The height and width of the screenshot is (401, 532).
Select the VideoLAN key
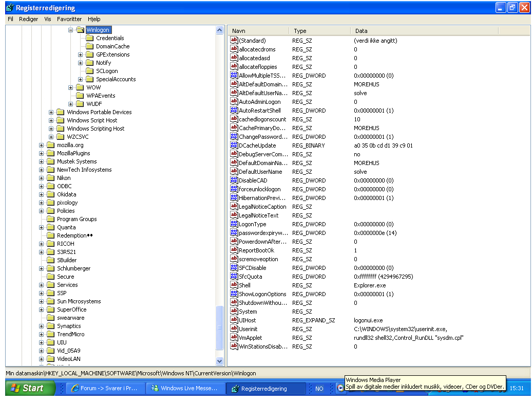click(68, 358)
